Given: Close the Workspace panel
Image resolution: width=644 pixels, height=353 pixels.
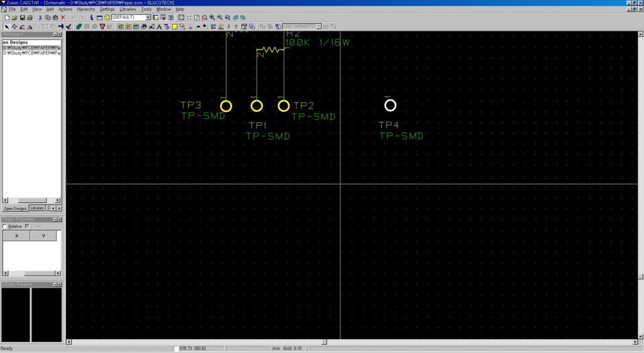Looking at the screenshot, I should 60,35.
